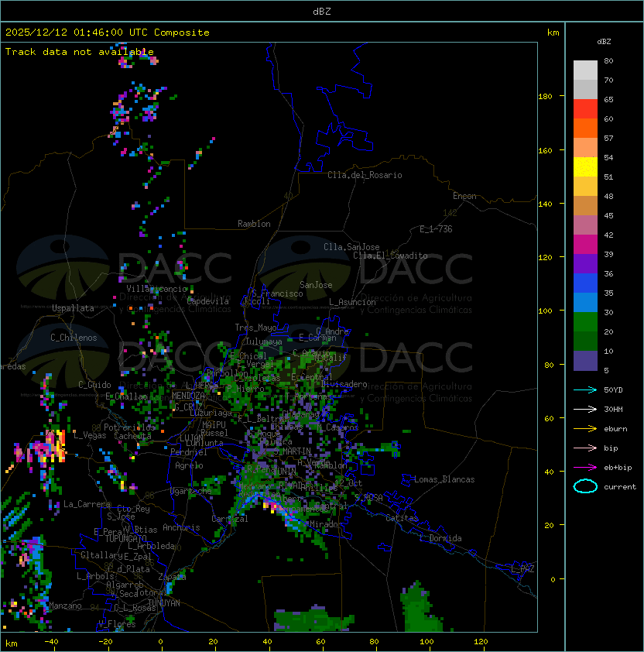
Task: Click the La_Carrera map label
Action: (87, 504)
